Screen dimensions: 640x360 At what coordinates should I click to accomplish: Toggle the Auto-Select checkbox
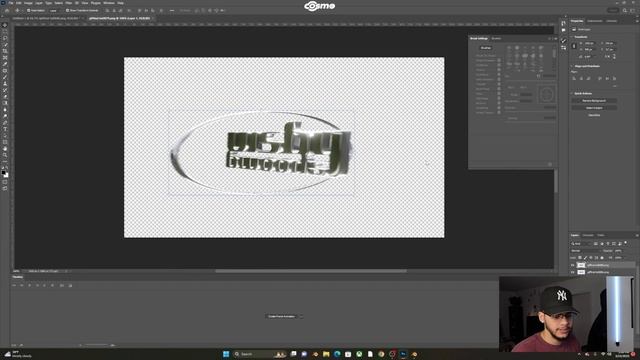click(x=28, y=10)
